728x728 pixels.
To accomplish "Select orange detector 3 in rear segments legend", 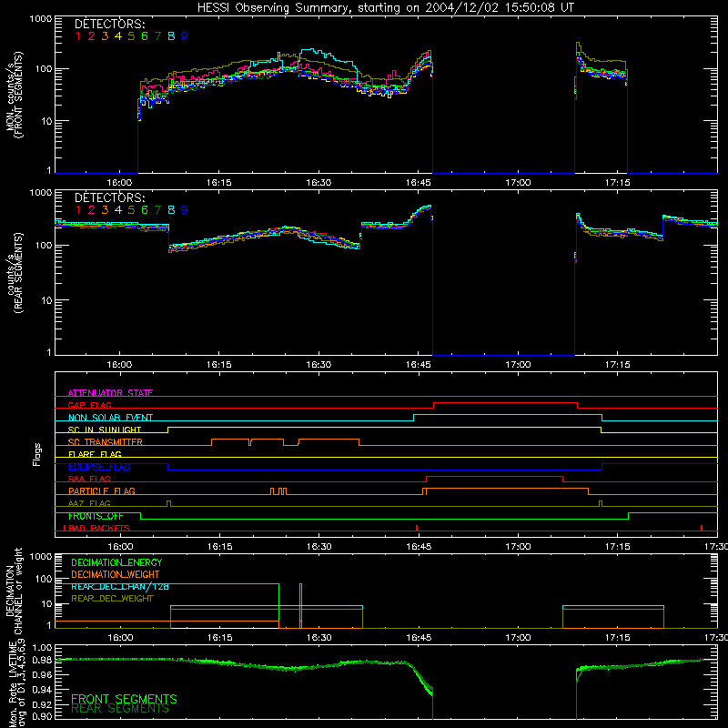I will click(105, 210).
